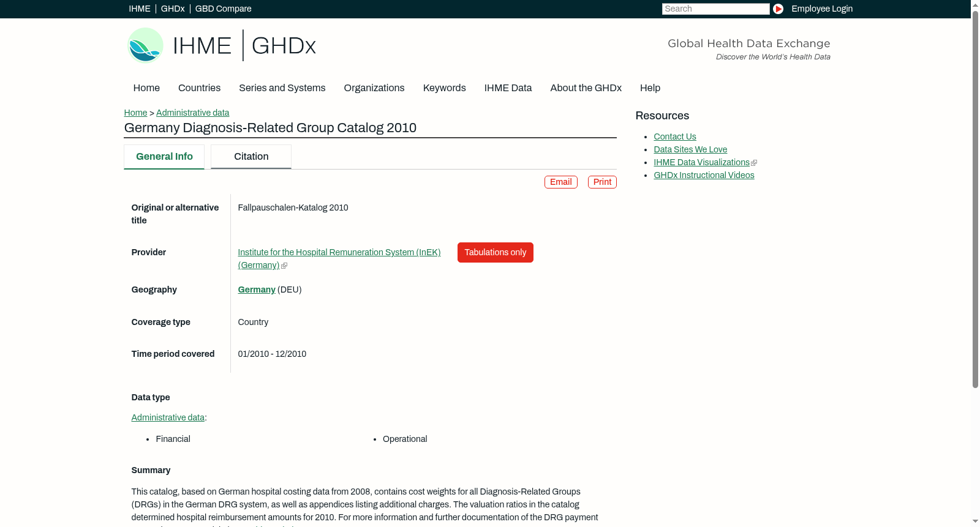The image size is (980, 527).
Task: Click the IHME leaf logo
Action: (145, 45)
